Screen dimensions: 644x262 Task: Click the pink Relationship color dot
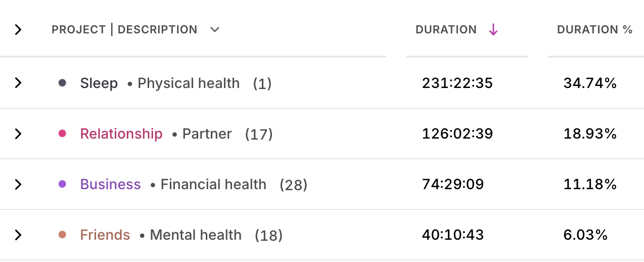[x=62, y=134]
